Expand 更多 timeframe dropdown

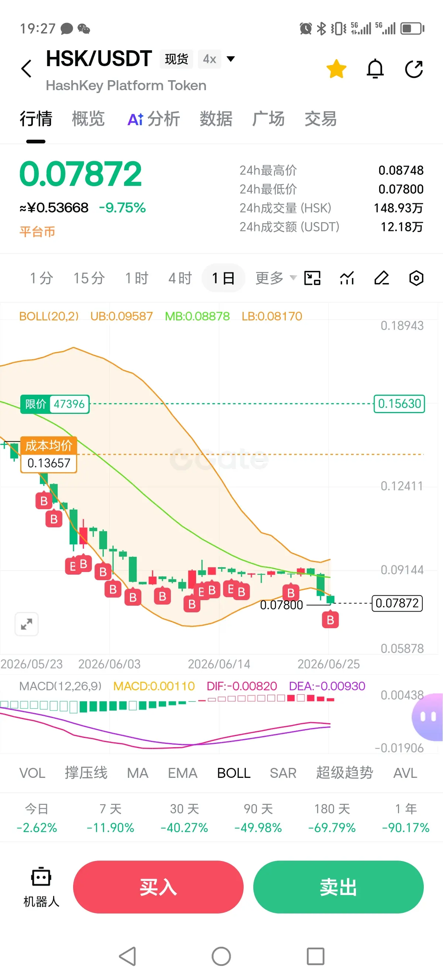pos(276,278)
